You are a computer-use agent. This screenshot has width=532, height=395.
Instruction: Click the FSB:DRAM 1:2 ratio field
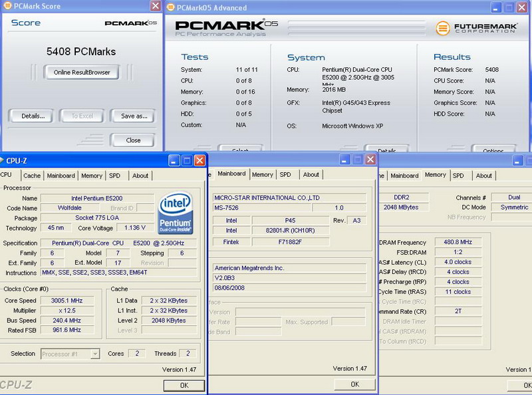click(458, 252)
